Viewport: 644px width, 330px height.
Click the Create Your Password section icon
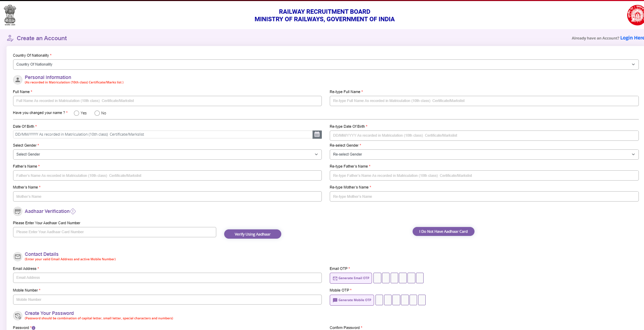(x=18, y=316)
